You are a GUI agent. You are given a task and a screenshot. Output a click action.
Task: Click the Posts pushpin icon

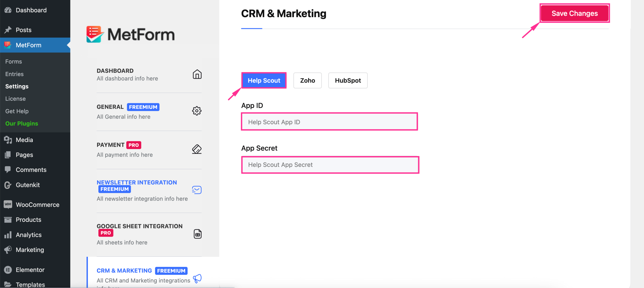[x=8, y=30]
